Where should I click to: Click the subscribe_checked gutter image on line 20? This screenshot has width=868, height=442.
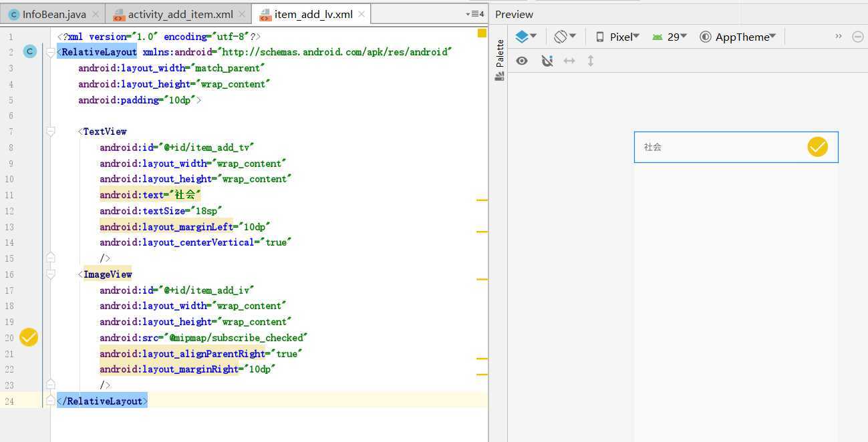(28, 338)
